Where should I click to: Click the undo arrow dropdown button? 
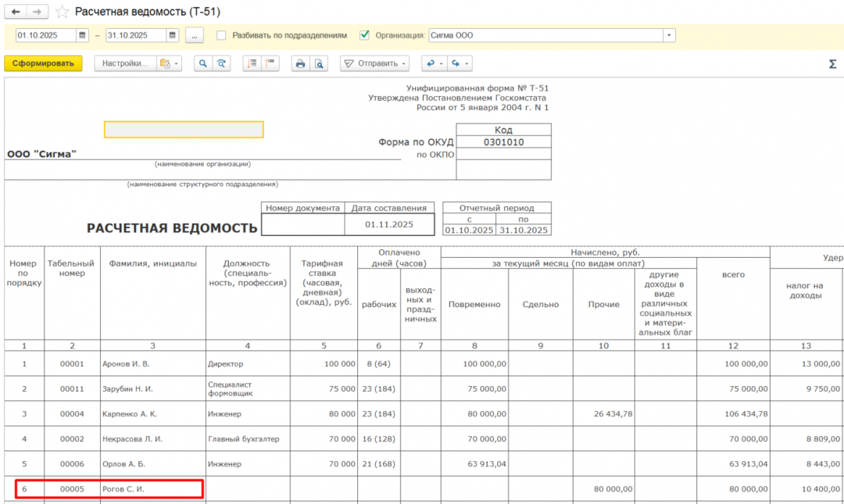434,63
